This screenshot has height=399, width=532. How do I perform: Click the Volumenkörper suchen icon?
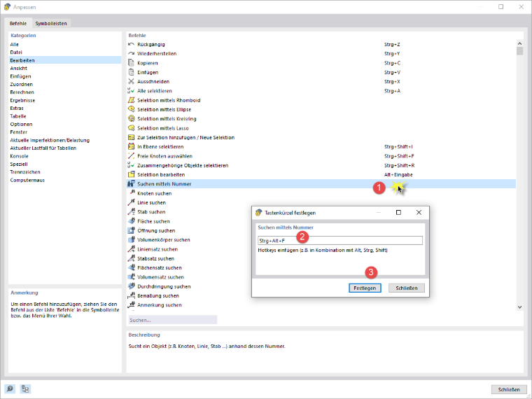(132, 239)
